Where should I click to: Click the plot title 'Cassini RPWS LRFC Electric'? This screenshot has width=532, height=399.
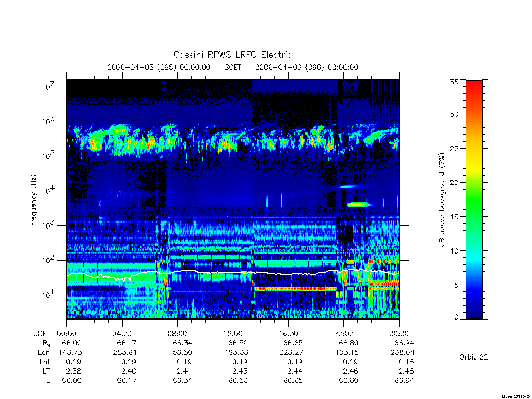pos(232,55)
